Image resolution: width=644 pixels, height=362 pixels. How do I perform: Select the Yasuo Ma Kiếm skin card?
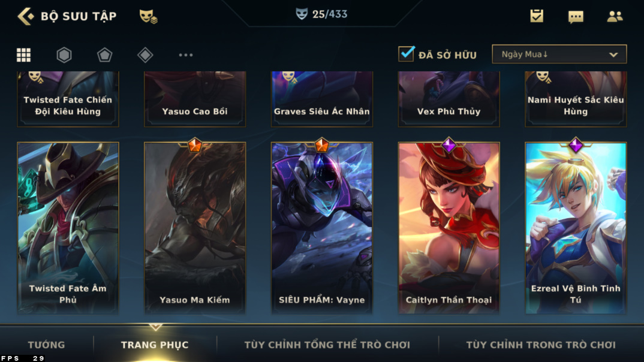pos(195,228)
